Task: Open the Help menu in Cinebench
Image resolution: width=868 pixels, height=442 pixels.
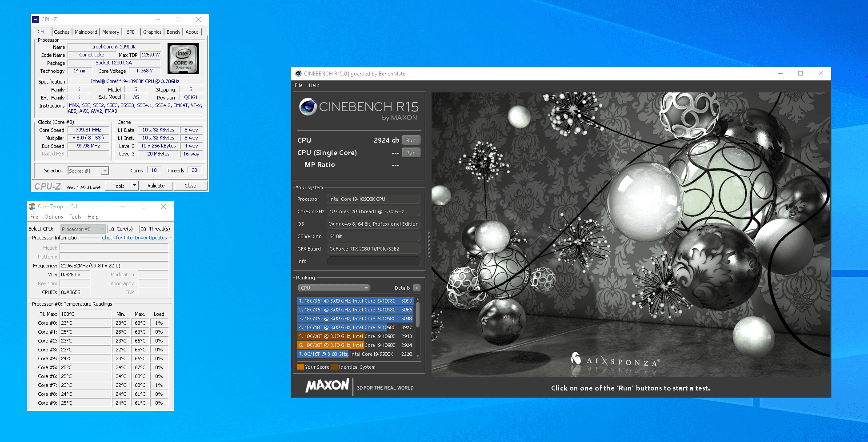Action: click(314, 85)
